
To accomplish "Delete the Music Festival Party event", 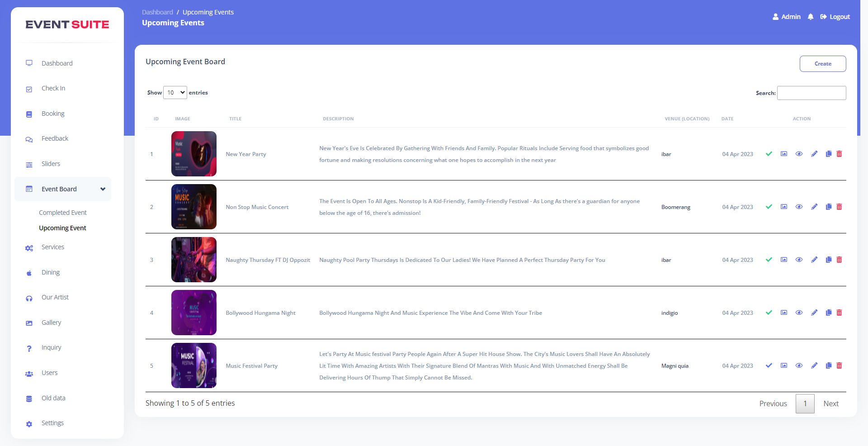I will 839,365.
